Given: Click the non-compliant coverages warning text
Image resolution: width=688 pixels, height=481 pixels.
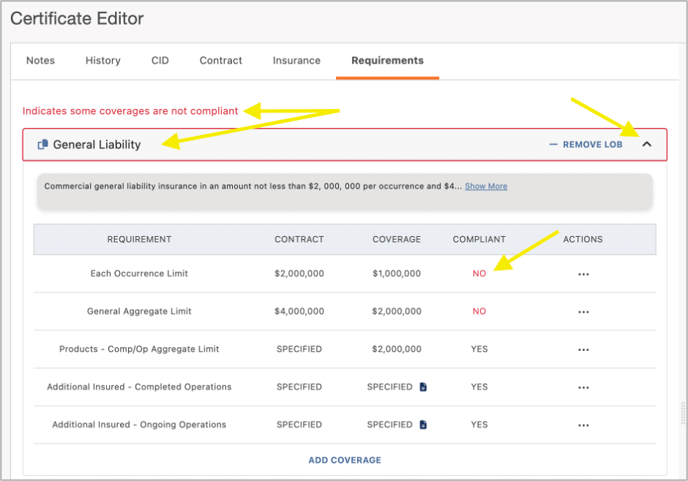Looking at the screenshot, I should tap(130, 111).
